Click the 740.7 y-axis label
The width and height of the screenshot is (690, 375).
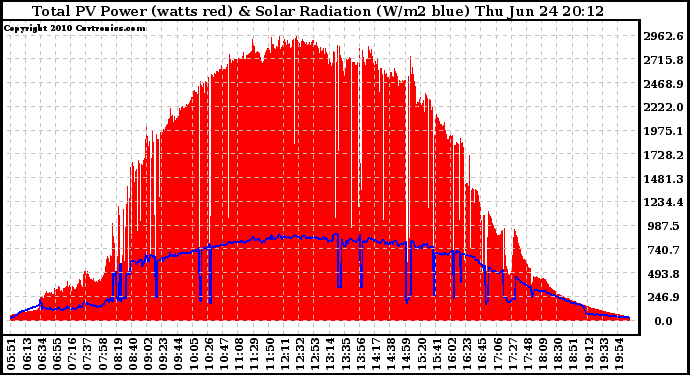tap(664, 250)
